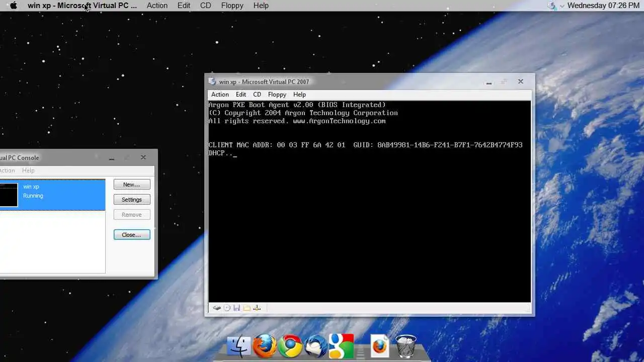Open Settings for the win xp machine
Image resolution: width=644 pixels, height=362 pixels.
tap(132, 200)
